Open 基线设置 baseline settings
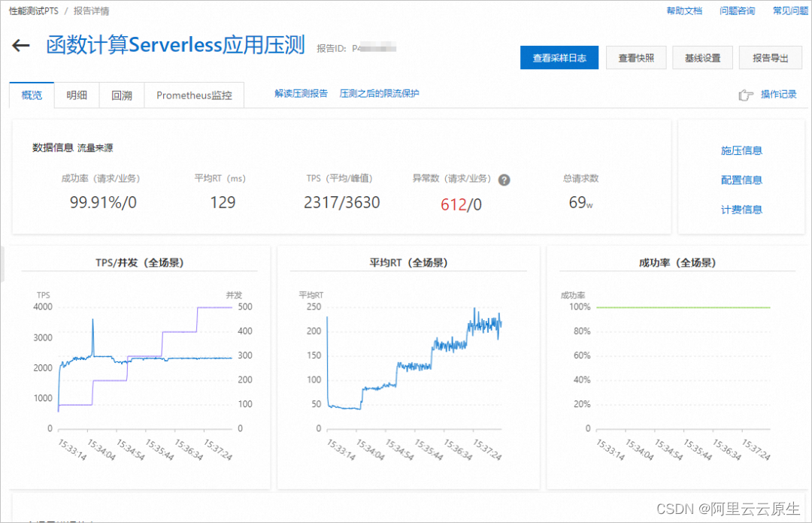 pos(703,57)
